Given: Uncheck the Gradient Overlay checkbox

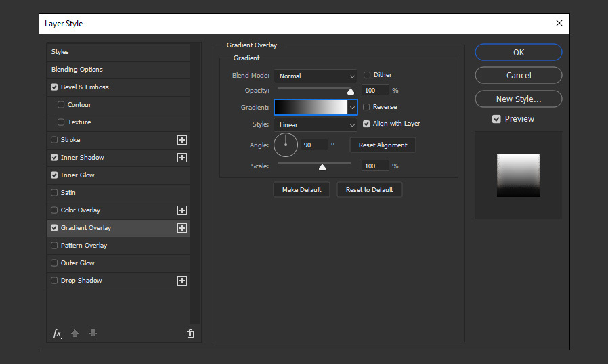Looking at the screenshot, I should (x=54, y=228).
